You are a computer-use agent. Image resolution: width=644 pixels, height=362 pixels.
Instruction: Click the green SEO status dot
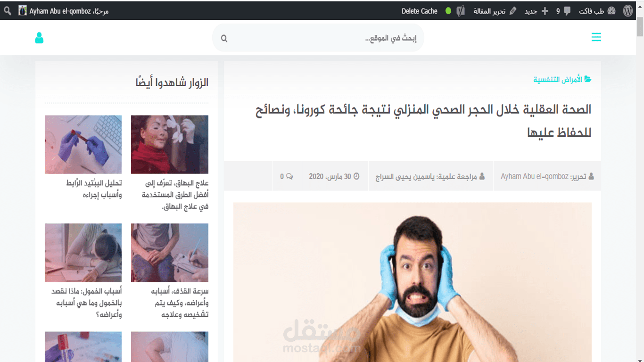pos(448,11)
